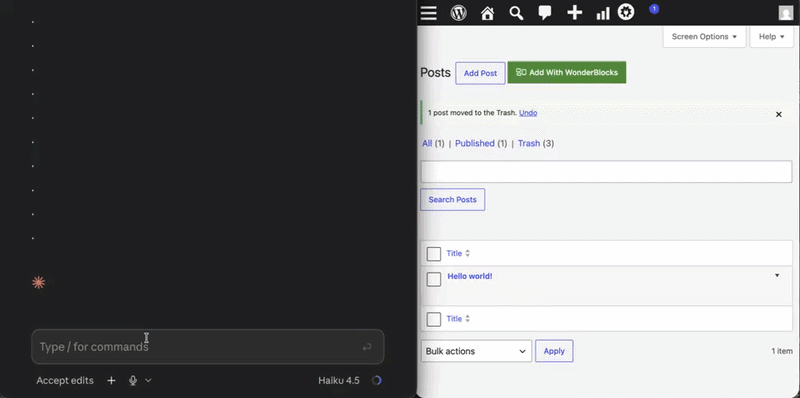Click the orange asterisk Claude icon
Image resolution: width=800 pixels, height=398 pixels.
38,283
